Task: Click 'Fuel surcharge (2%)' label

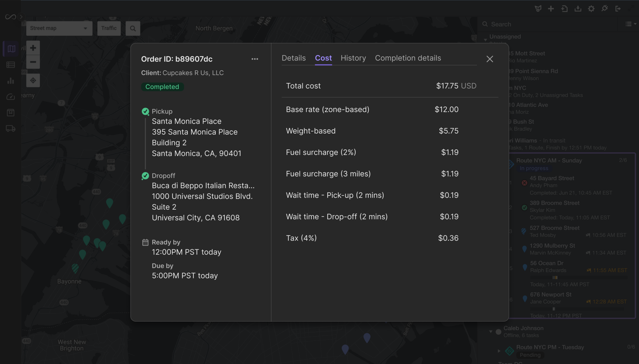Action: 321,153
